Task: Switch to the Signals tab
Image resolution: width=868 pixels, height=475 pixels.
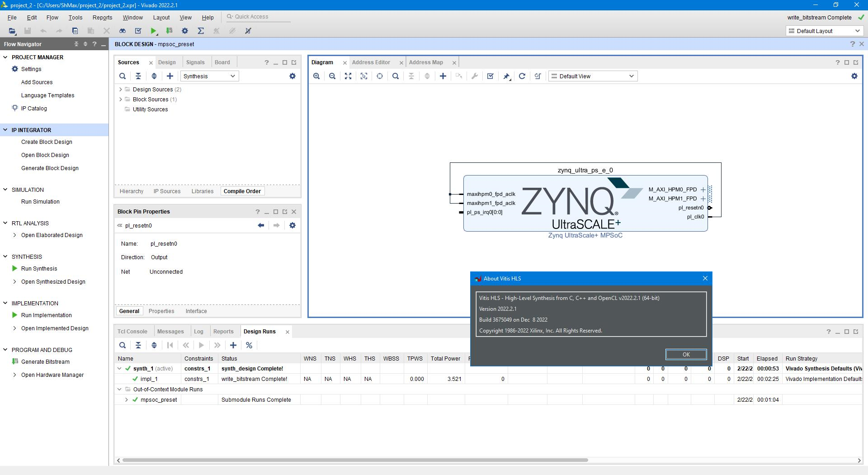Action: [195, 62]
